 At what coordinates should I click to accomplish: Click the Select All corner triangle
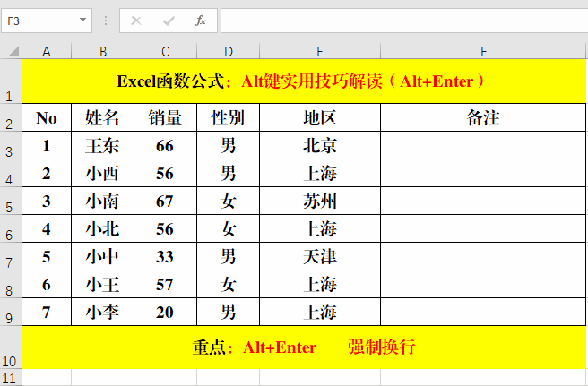click(x=13, y=50)
